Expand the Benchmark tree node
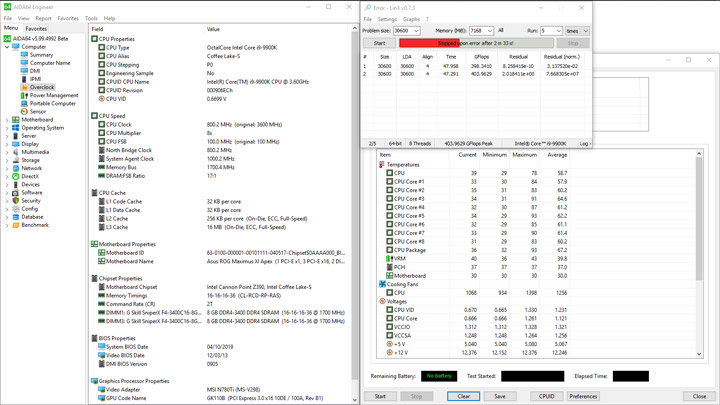This screenshot has height=405, width=720. click(7, 225)
